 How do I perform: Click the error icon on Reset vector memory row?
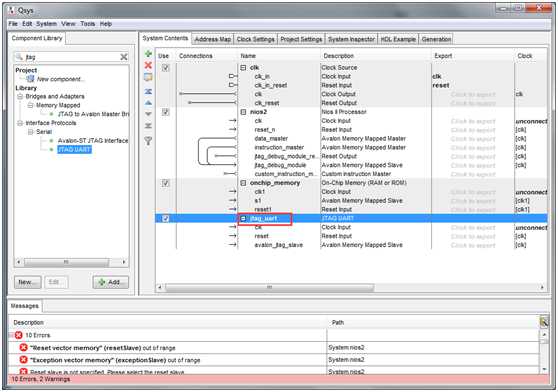pos(23,347)
